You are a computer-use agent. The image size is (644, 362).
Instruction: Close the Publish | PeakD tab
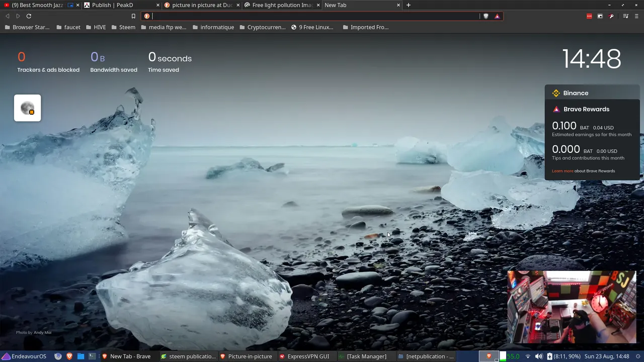click(158, 5)
